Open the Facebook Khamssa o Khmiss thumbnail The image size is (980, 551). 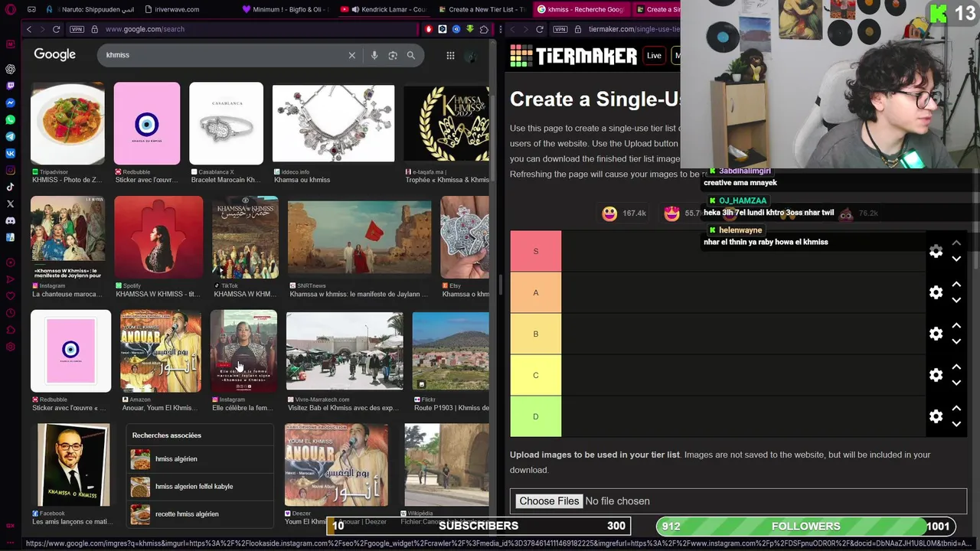point(73,465)
